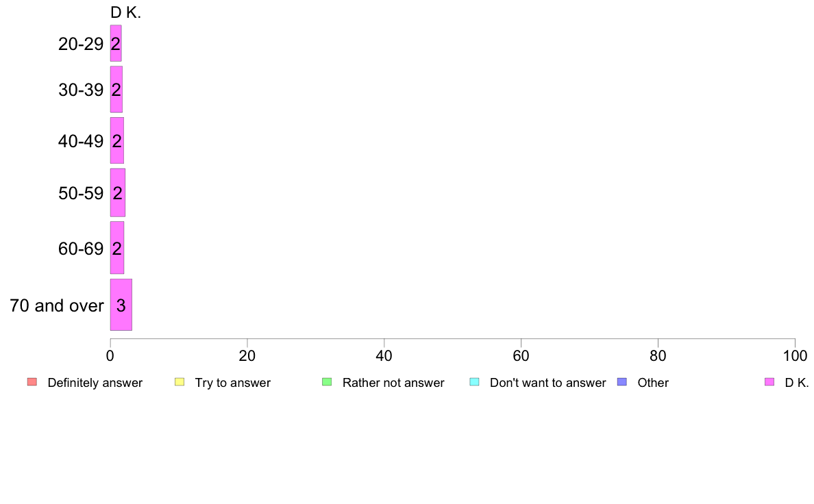Select the 70 and over bar
Viewport: 814px width, 504px height.
tap(121, 305)
